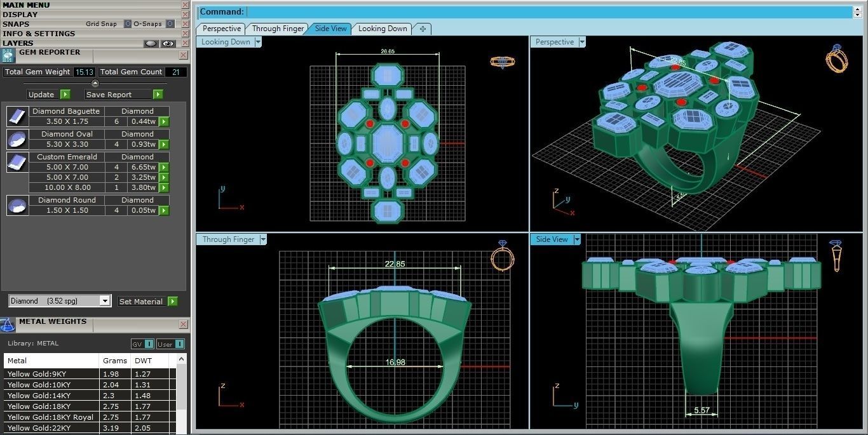Select the Diamond Round gem shape icon
The height and width of the screenshot is (435, 868).
tap(17, 205)
